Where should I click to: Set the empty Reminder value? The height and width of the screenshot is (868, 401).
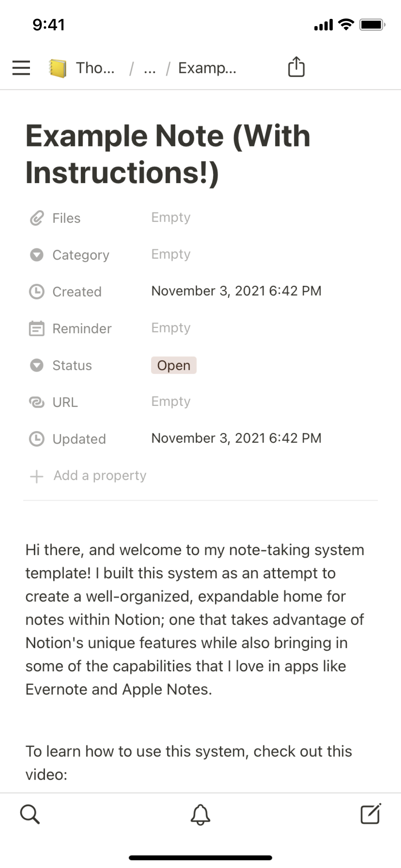[x=171, y=328]
